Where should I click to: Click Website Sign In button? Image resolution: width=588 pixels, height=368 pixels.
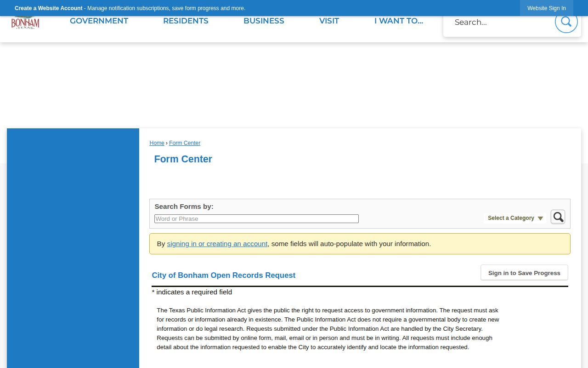pyautogui.click(x=547, y=8)
